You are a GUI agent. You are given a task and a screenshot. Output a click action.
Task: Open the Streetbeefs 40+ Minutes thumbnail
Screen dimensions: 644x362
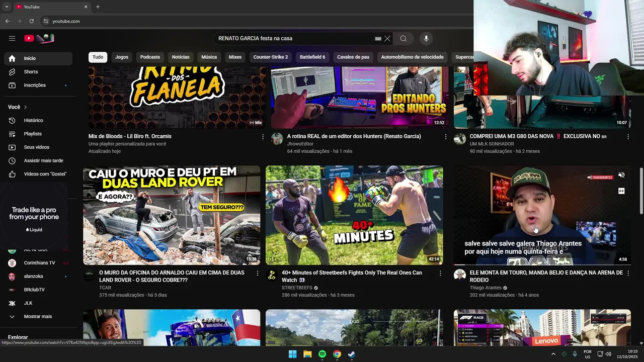tap(354, 215)
